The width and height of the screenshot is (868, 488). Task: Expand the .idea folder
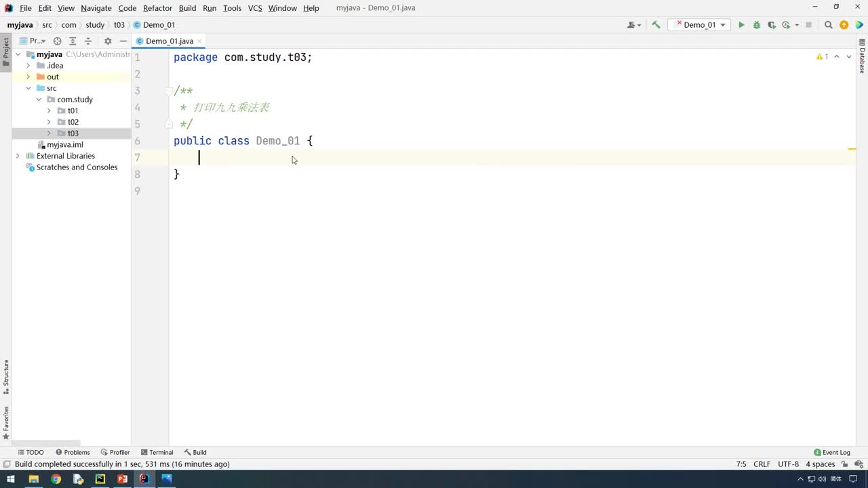tap(28, 66)
